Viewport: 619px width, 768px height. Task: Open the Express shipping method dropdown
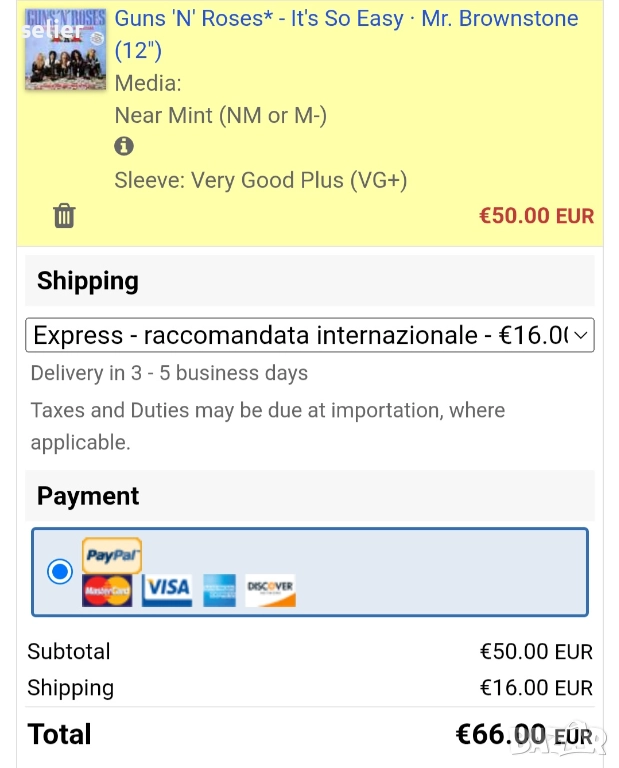tap(310, 335)
